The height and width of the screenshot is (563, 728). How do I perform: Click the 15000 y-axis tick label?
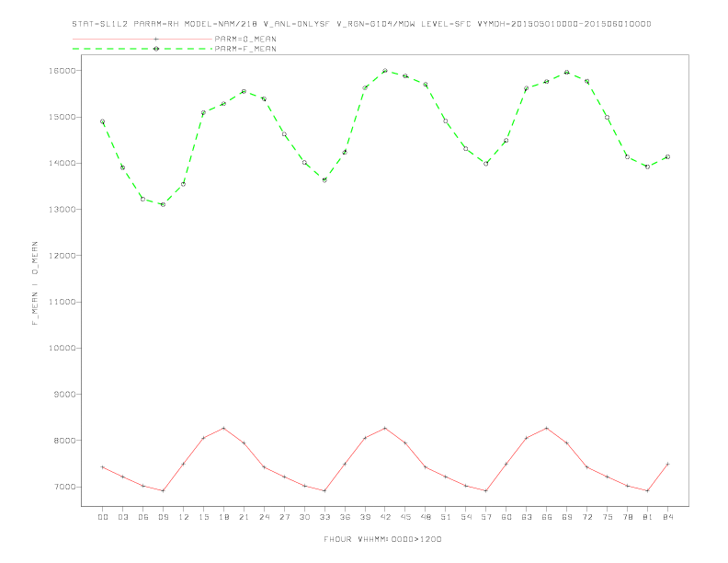(63, 117)
